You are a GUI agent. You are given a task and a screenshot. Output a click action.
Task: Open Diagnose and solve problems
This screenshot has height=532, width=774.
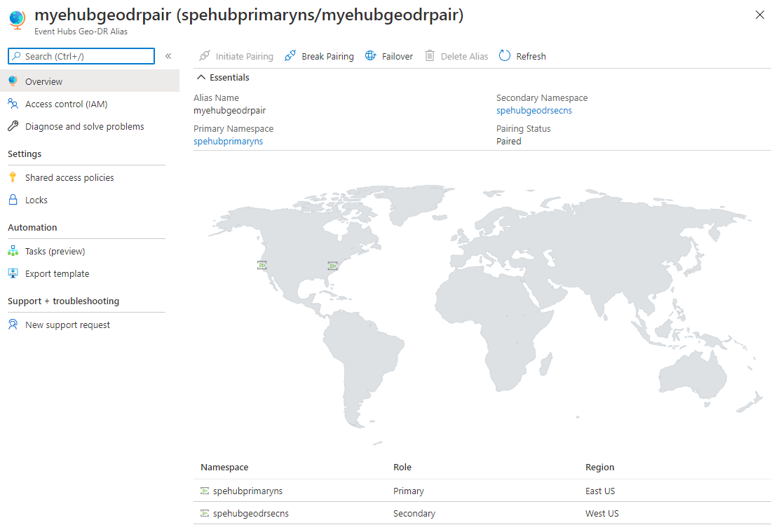tap(84, 126)
